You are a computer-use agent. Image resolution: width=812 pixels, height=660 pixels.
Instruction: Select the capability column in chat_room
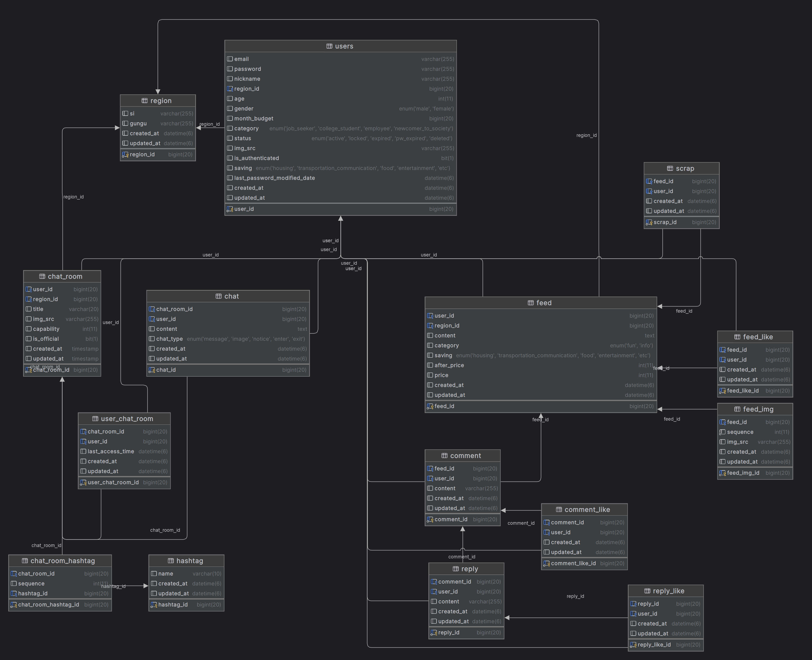coord(62,329)
